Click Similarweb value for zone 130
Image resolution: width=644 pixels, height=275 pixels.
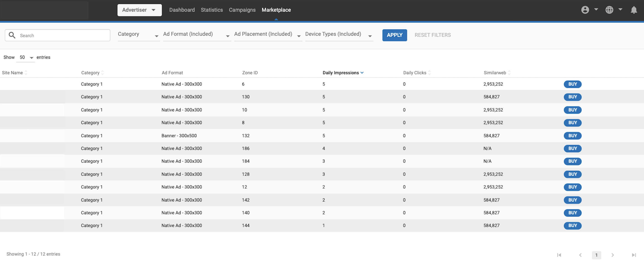(491, 97)
